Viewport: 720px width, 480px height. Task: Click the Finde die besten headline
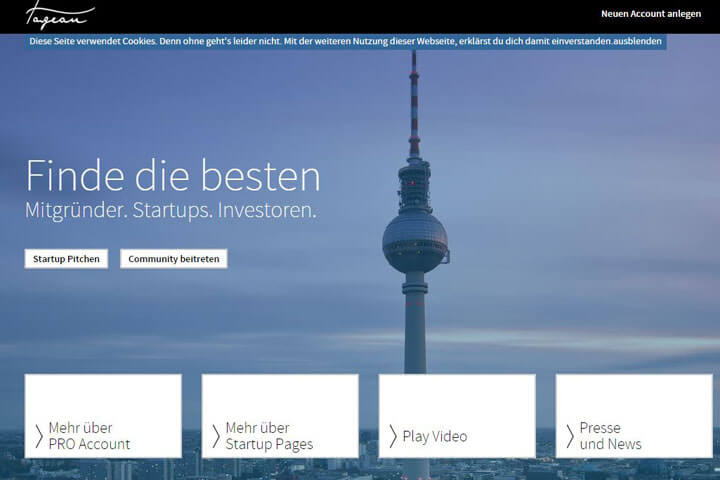point(173,176)
